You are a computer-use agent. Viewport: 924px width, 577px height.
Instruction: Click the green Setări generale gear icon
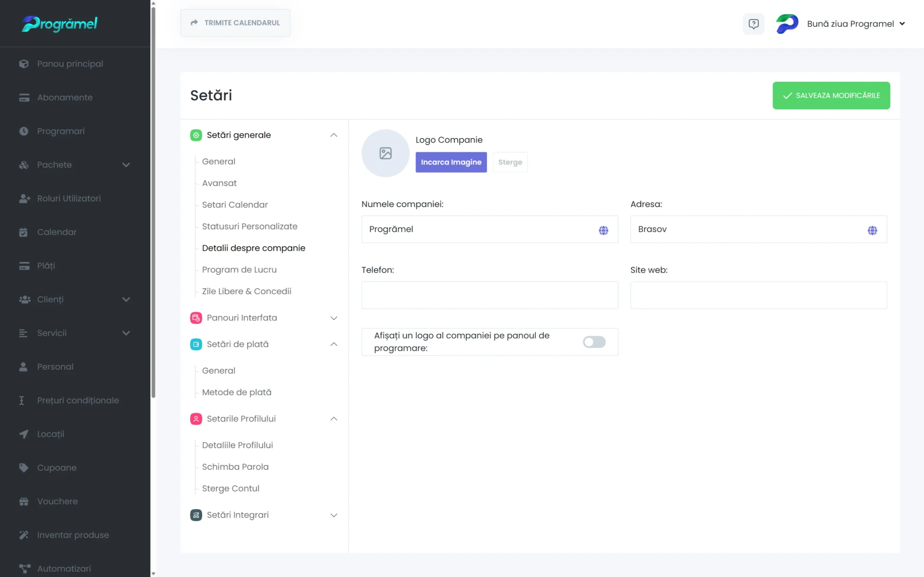point(196,135)
